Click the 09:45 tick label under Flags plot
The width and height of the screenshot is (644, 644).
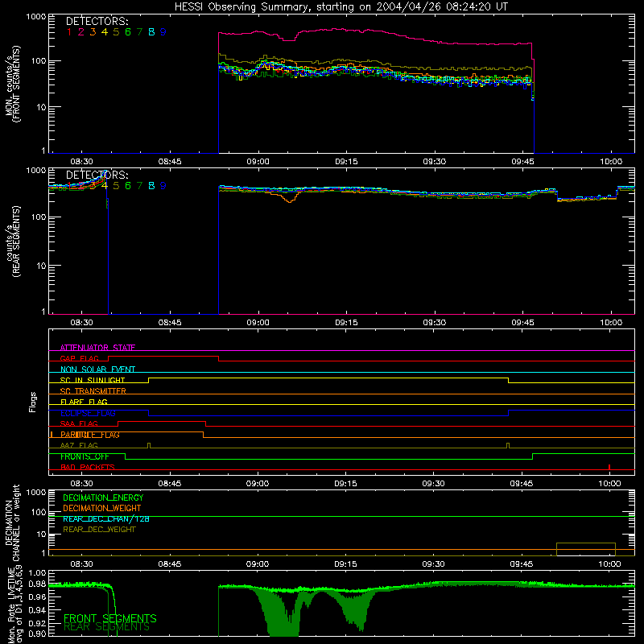(x=522, y=484)
